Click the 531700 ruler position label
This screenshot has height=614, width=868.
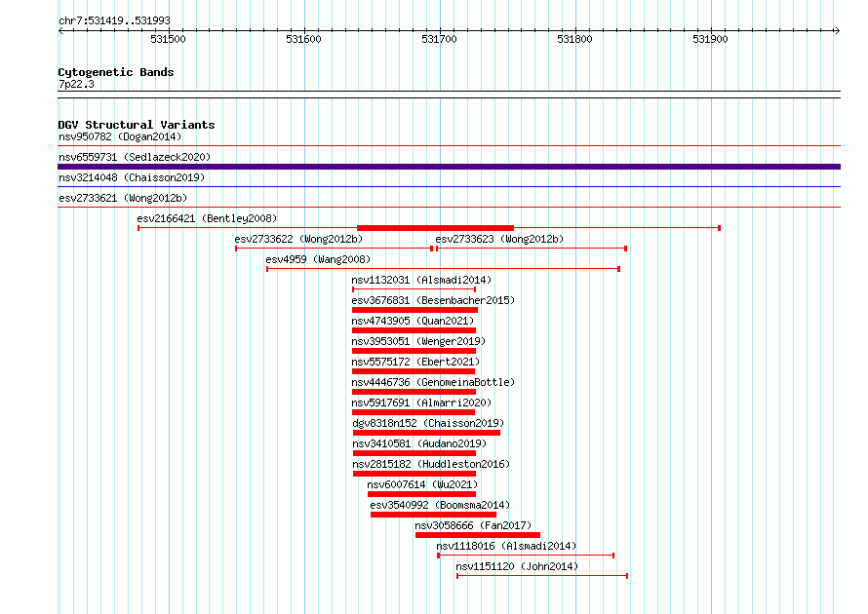(x=439, y=39)
